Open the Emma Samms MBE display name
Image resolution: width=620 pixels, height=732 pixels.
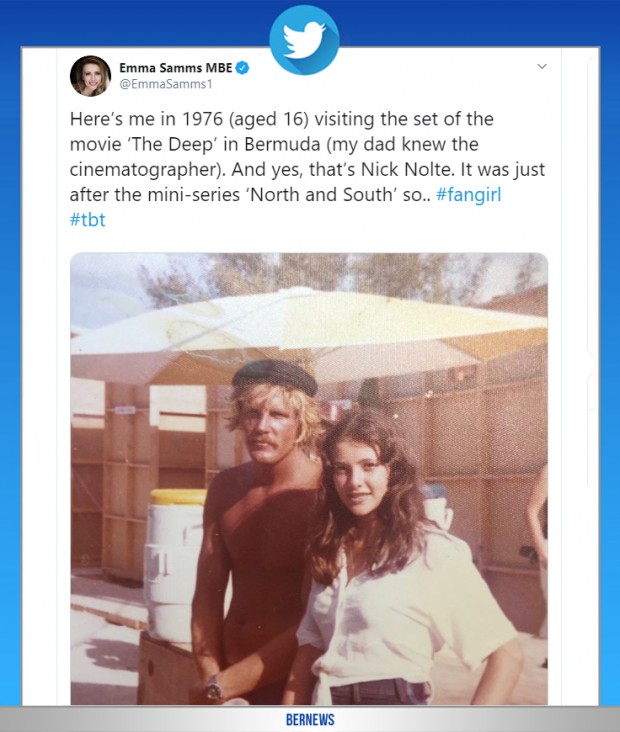(176, 68)
